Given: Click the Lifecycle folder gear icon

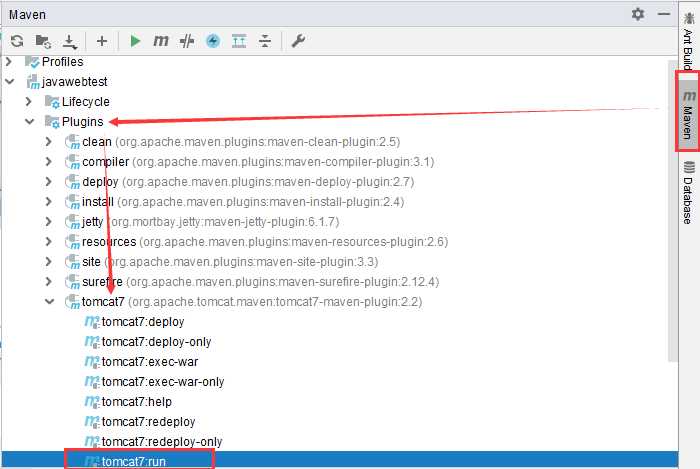Looking at the screenshot, I should (x=52, y=102).
